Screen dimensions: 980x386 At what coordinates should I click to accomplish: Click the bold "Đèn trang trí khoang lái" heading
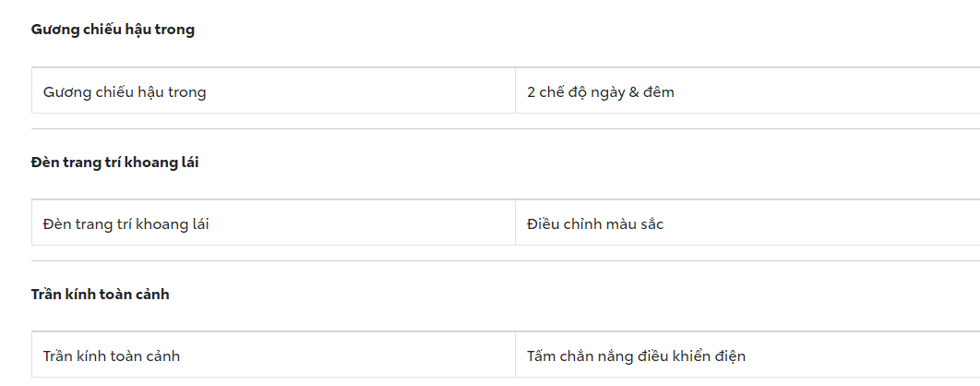tap(114, 163)
